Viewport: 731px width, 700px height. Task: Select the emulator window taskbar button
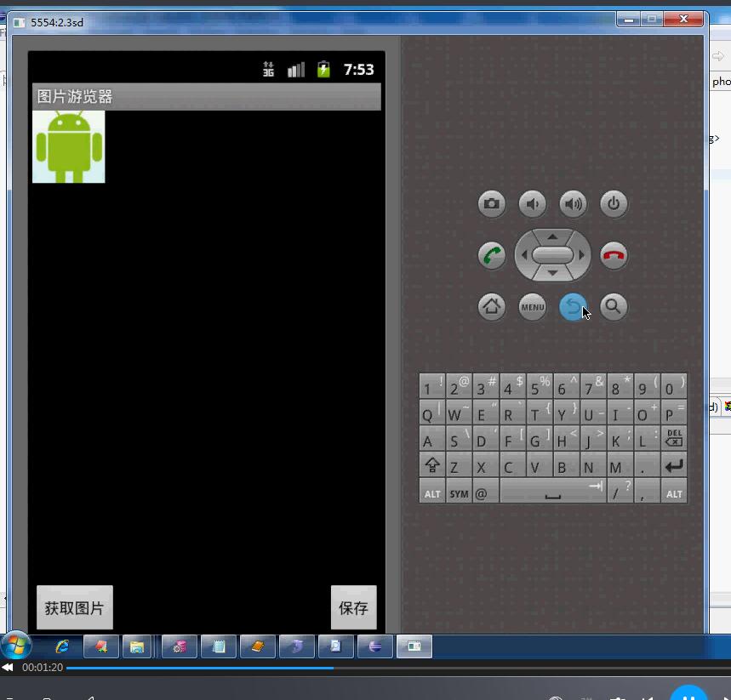coord(414,646)
